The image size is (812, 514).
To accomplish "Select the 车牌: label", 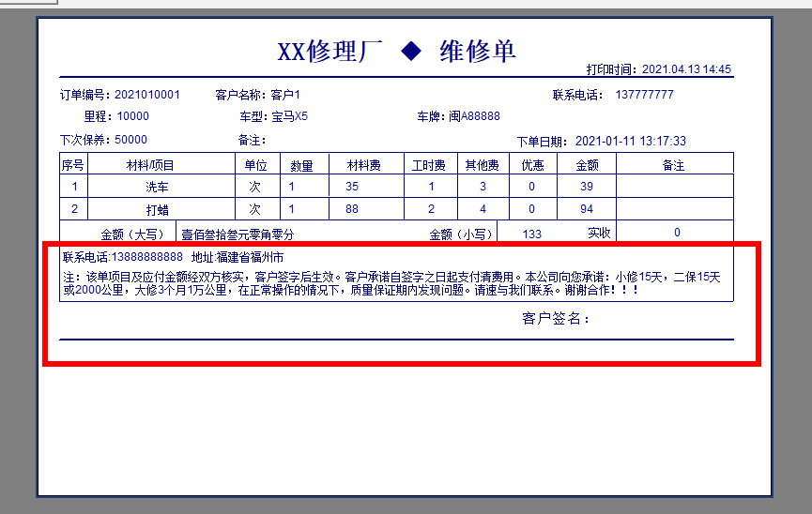I will 432,116.
